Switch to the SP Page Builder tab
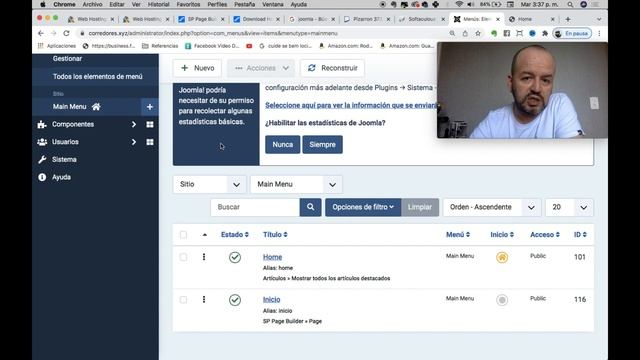Screen dimensions: 640x360 click(202, 19)
